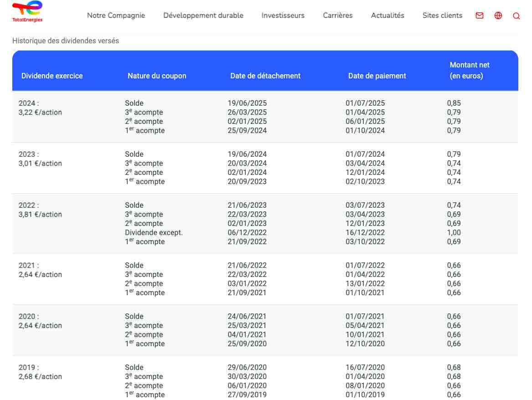Click detachment date 21/06/2022
The height and width of the screenshot is (400, 532).
point(247,266)
